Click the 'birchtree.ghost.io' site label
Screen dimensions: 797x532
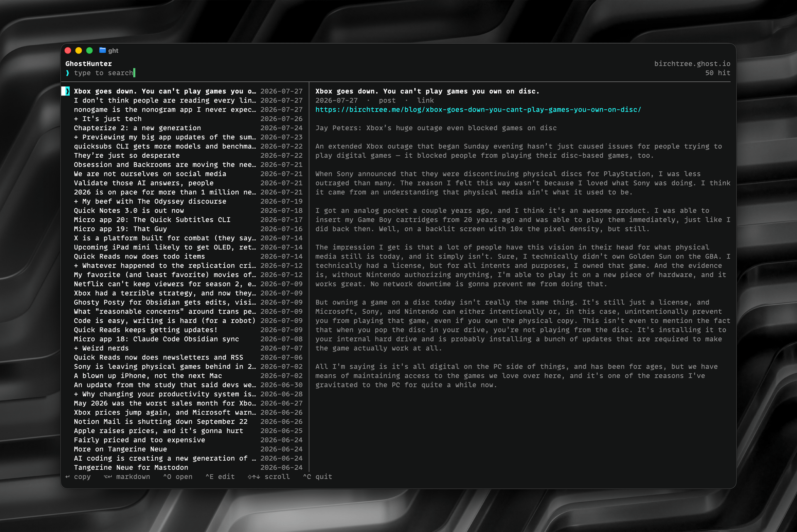click(692, 63)
